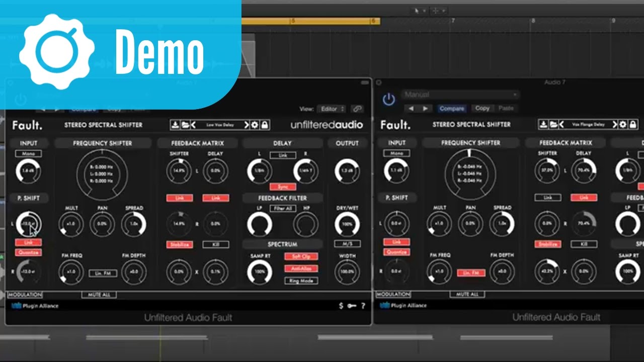
Task: Open Low Vox Delay preset name menu
Action: (220, 125)
